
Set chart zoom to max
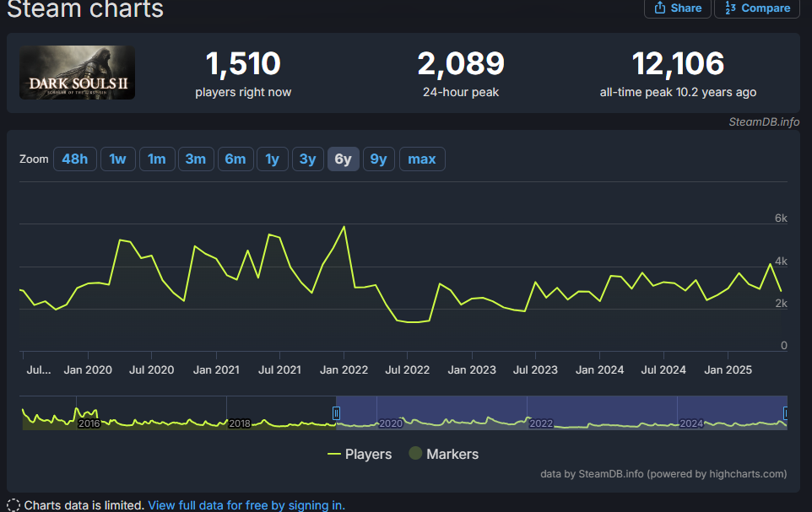422,159
